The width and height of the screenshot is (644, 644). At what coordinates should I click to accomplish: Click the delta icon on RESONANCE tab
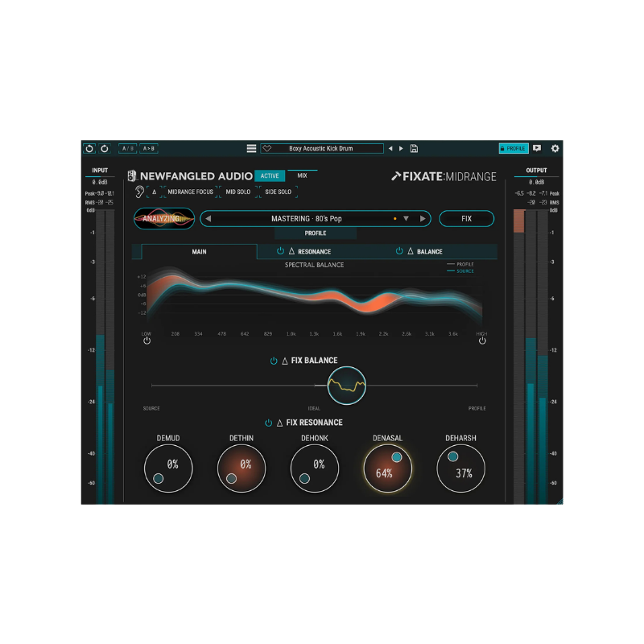(x=291, y=251)
